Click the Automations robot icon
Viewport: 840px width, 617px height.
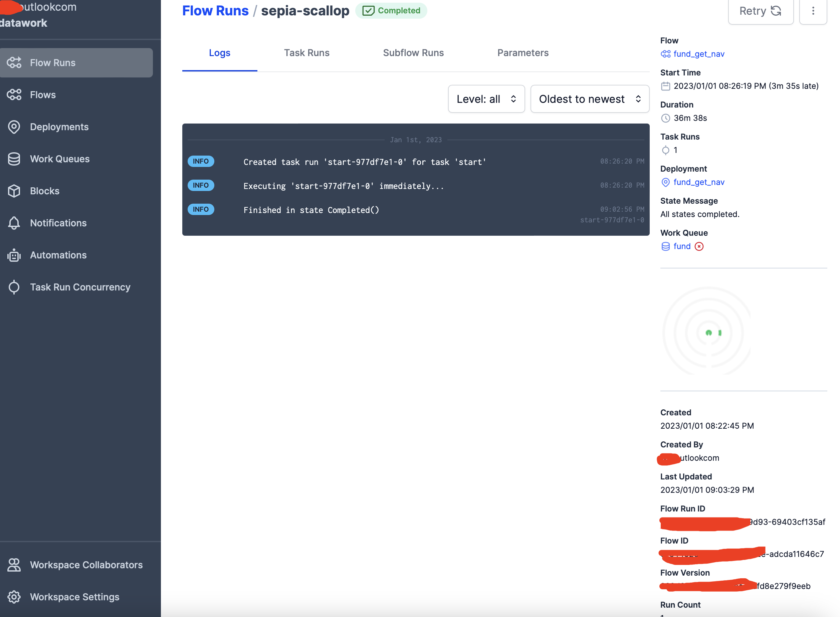tap(14, 255)
